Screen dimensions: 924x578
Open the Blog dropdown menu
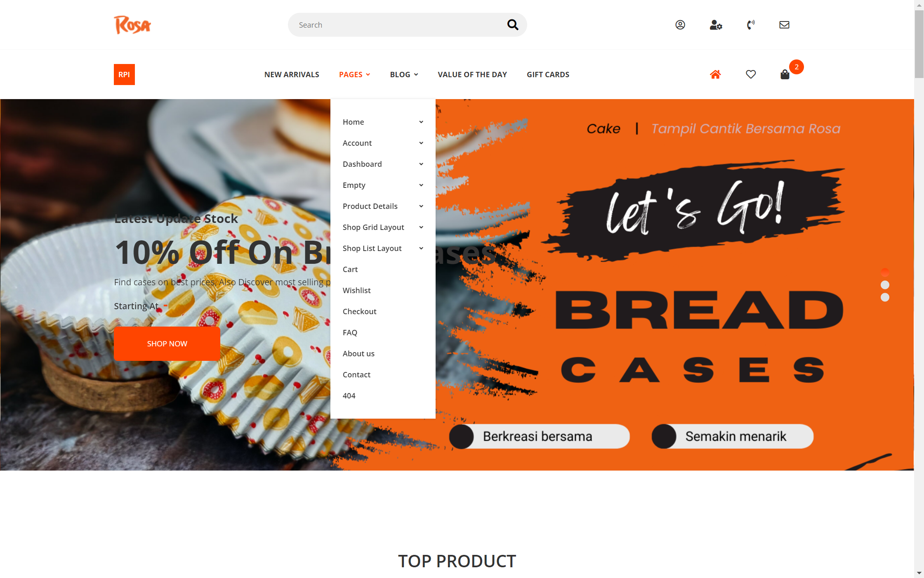[404, 74]
